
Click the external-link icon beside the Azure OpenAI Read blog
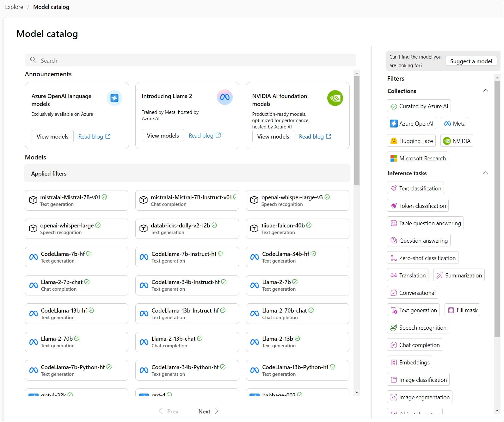(108, 136)
